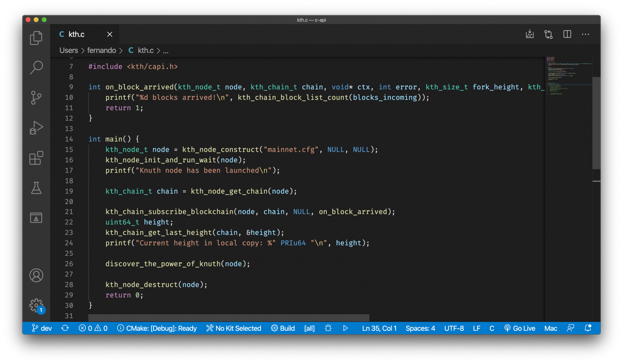Click "mainnet.cfg" string on line 15
This screenshot has height=364, width=623.
[x=291, y=150]
